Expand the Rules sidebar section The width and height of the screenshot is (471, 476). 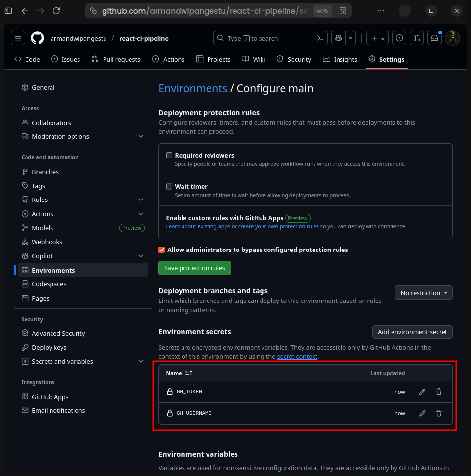click(x=141, y=200)
